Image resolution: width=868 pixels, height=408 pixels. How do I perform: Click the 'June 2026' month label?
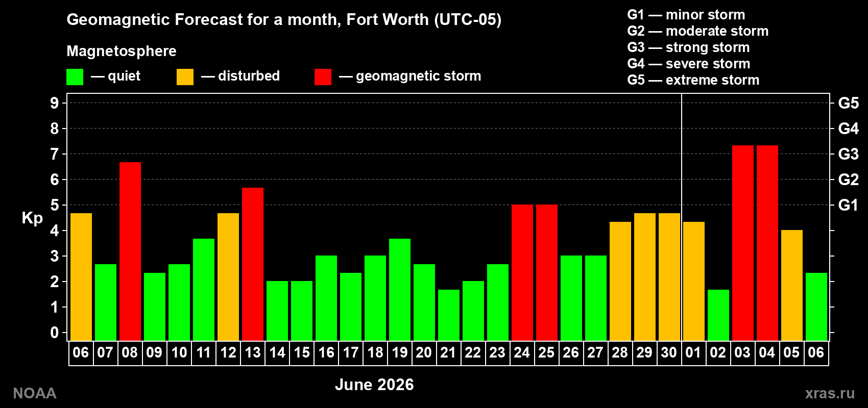374,385
